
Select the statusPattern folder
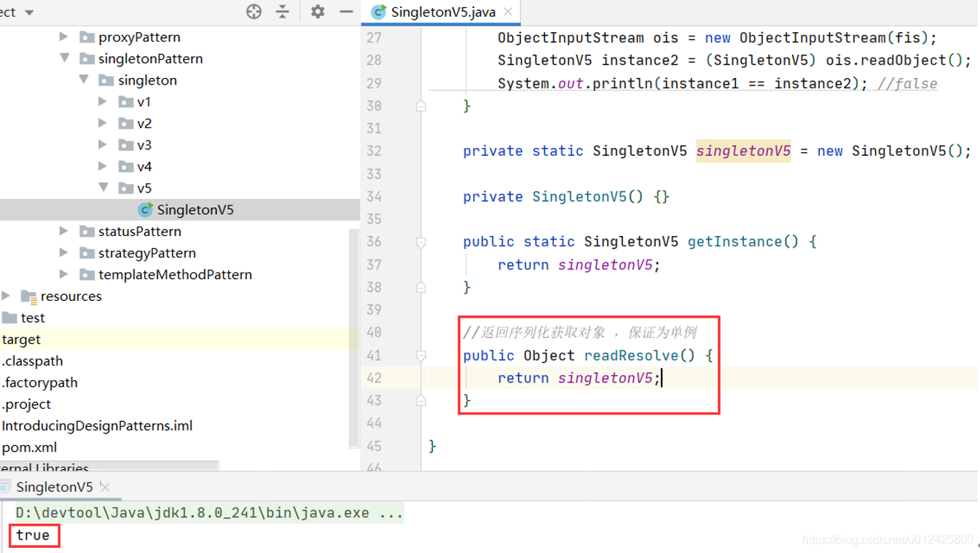click(x=140, y=231)
